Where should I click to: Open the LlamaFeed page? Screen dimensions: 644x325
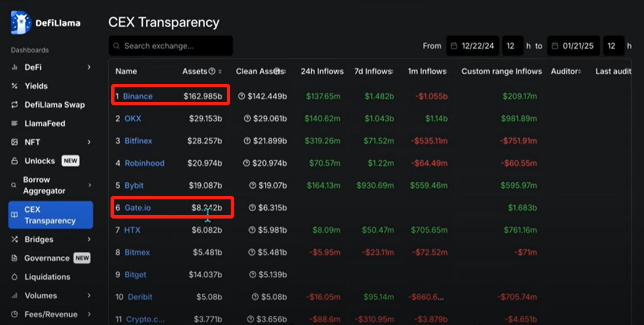(45, 123)
